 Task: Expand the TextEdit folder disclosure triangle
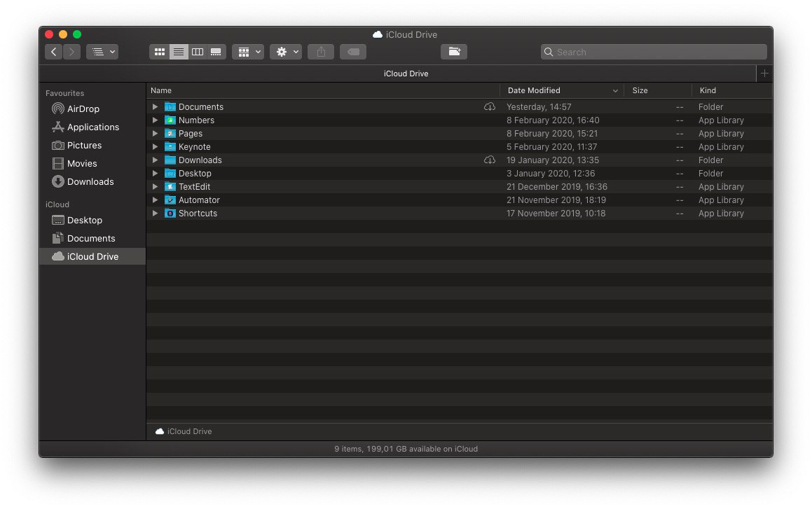coord(155,187)
